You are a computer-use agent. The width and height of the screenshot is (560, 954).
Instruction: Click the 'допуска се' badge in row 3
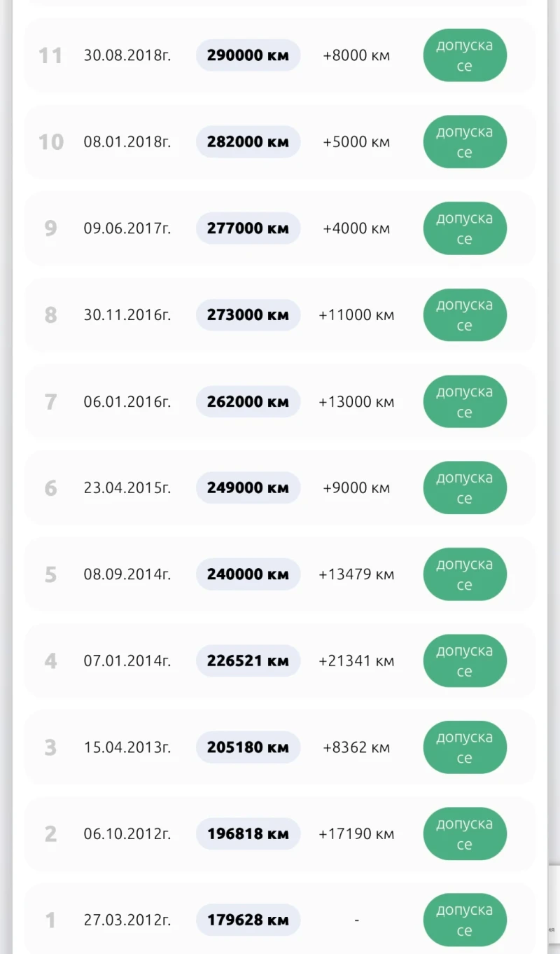click(464, 747)
